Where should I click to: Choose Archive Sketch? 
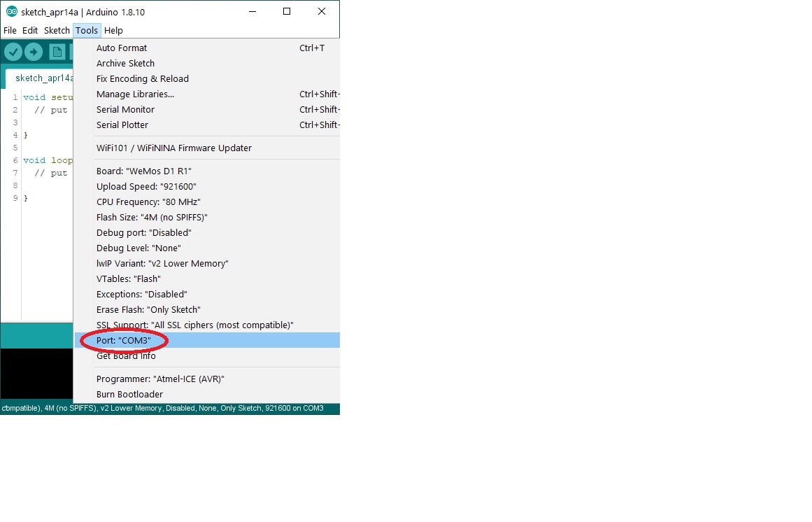pos(207,63)
